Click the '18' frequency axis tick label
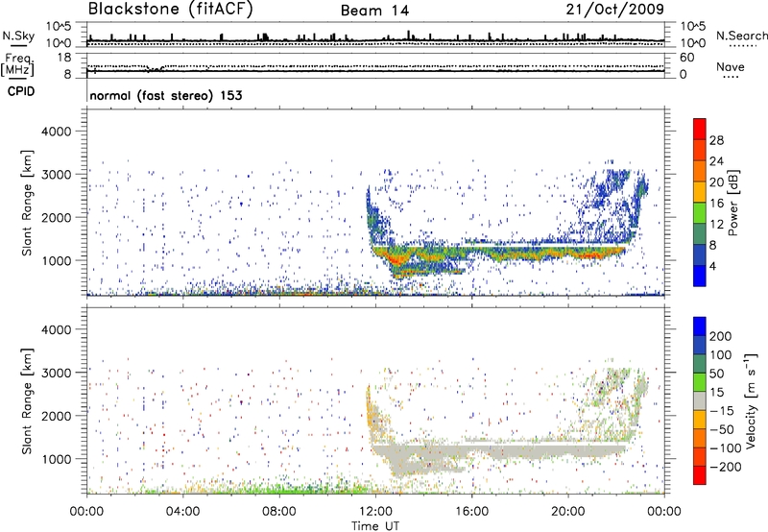The width and height of the screenshot is (768, 532). coord(64,58)
